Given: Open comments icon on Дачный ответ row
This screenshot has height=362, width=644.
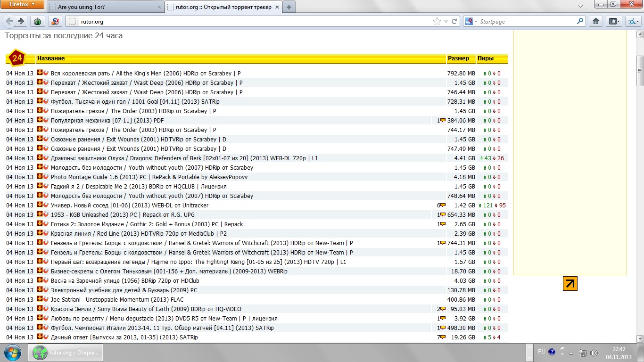Looking at the screenshot, I should pos(443,337).
